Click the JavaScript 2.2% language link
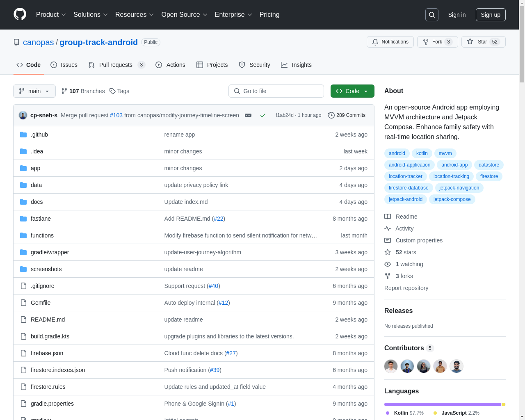 coord(457,413)
